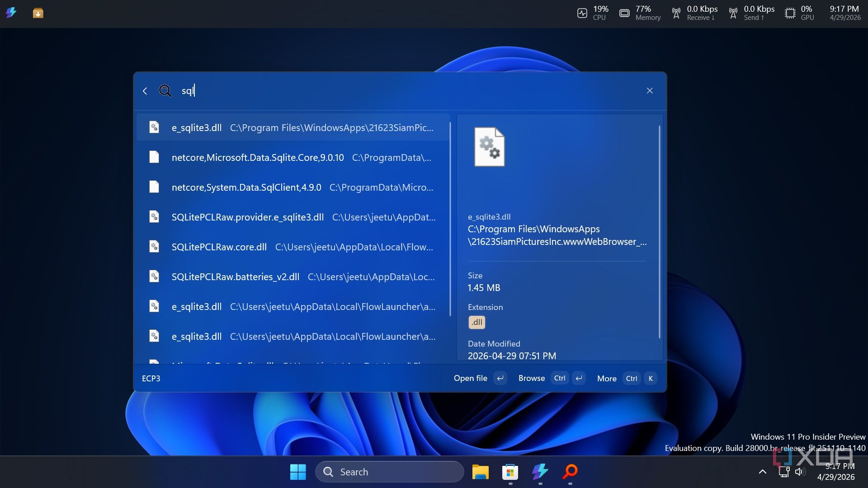Select the SQLitePCLRaw.core.dll result
The height and width of the screenshot is (488, 868).
293,247
